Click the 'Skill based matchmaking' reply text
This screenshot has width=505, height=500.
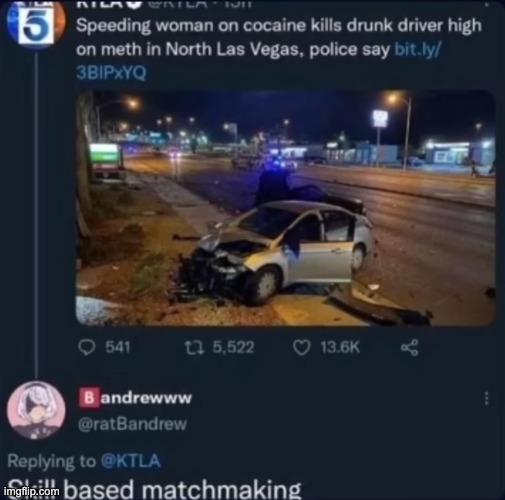click(154, 490)
